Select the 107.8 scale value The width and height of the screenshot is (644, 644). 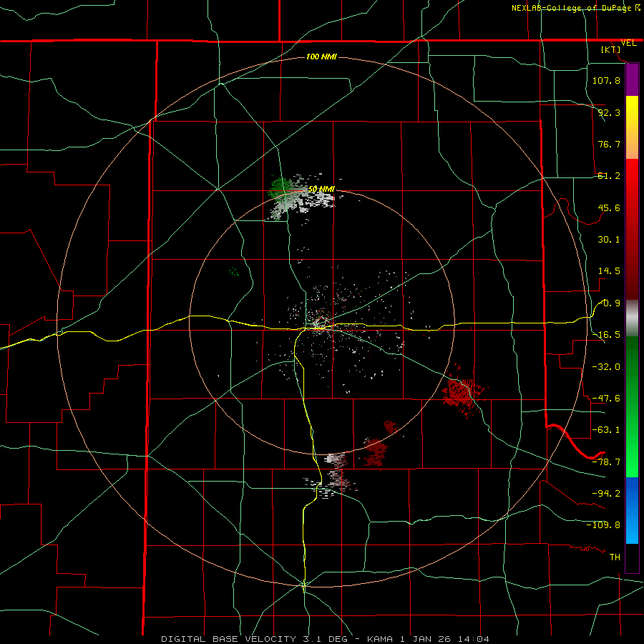tap(606, 80)
